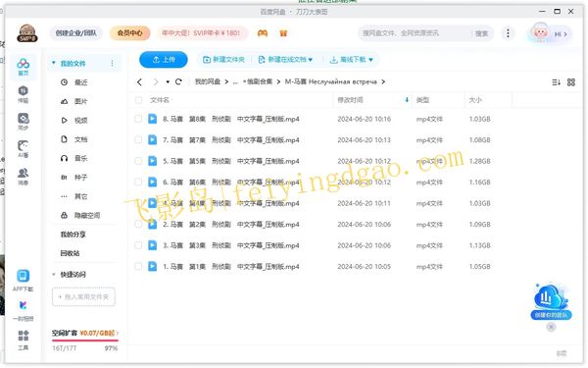The image size is (588, 368).
Task: Tick the select-all checkbox beside 文件名
Action: [x=138, y=100]
